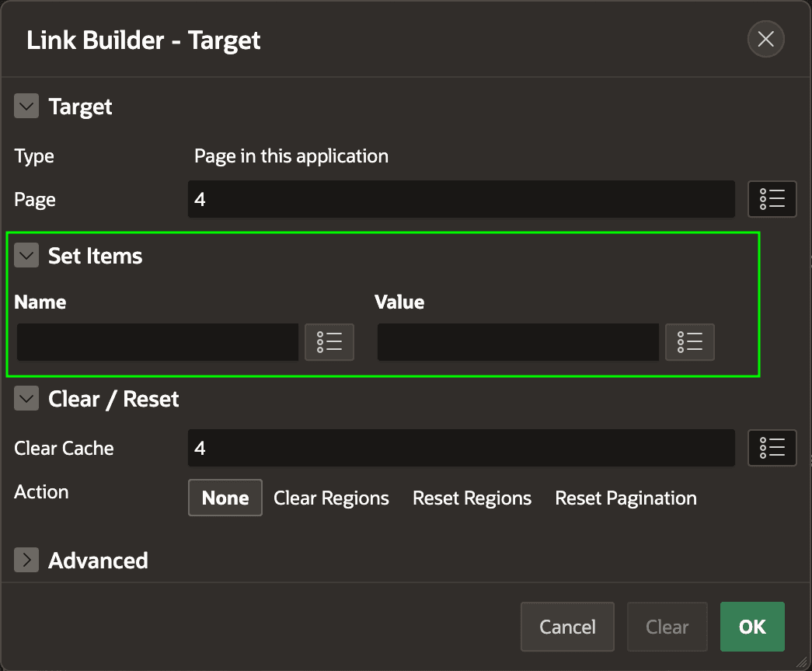Click the Clear / Reset heading
Image resolution: width=812 pixels, height=671 pixels.
pyautogui.click(x=113, y=399)
